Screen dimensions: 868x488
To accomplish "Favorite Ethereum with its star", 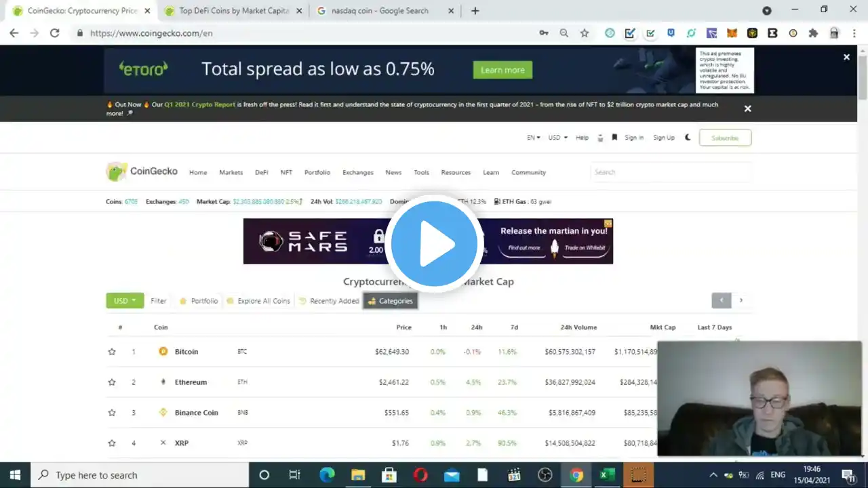I will pyautogui.click(x=112, y=382).
